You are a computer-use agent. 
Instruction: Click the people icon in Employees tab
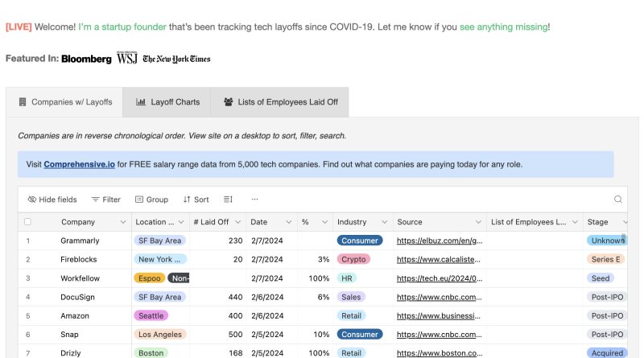[229, 102]
